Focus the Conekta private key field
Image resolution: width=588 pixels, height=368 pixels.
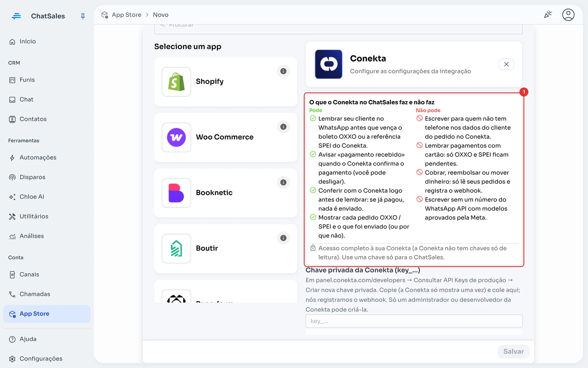tap(414, 321)
